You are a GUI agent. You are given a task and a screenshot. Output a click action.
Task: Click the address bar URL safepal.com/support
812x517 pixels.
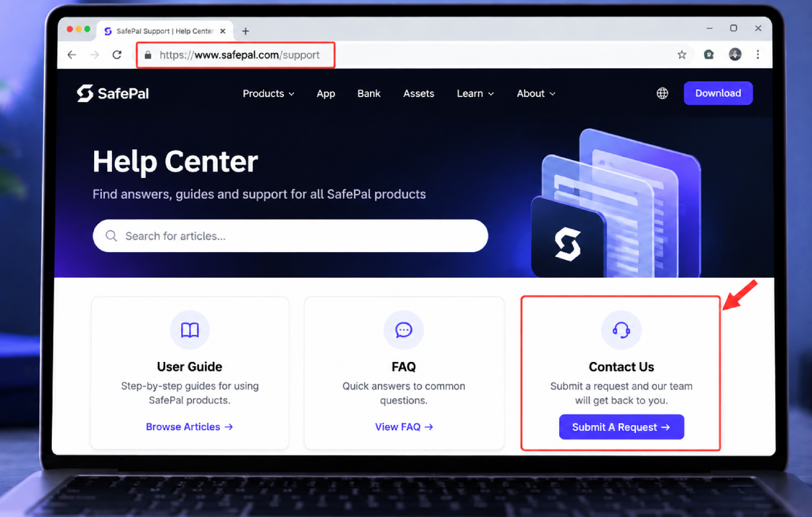click(x=239, y=55)
